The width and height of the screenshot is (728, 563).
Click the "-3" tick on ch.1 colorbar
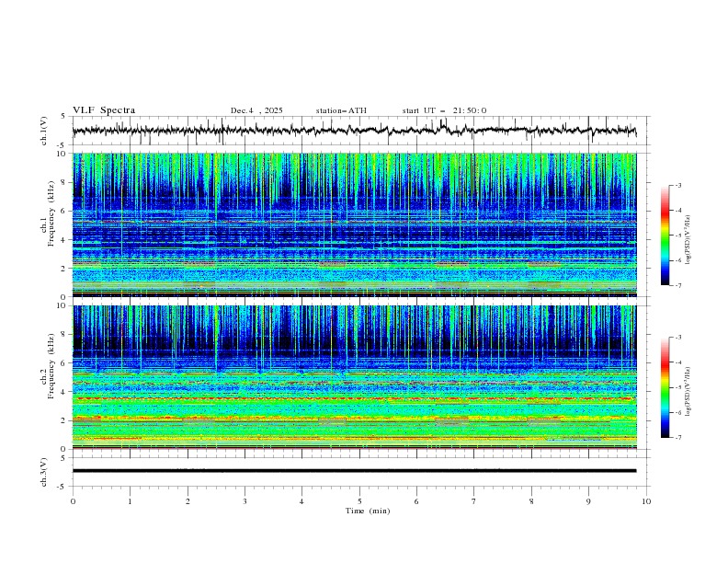pos(677,185)
